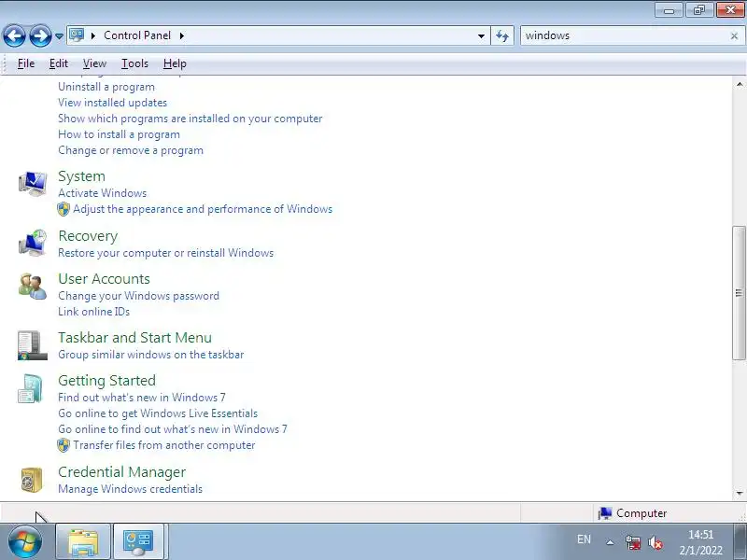Click Change your Windows password
747x560 pixels.
coord(138,296)
